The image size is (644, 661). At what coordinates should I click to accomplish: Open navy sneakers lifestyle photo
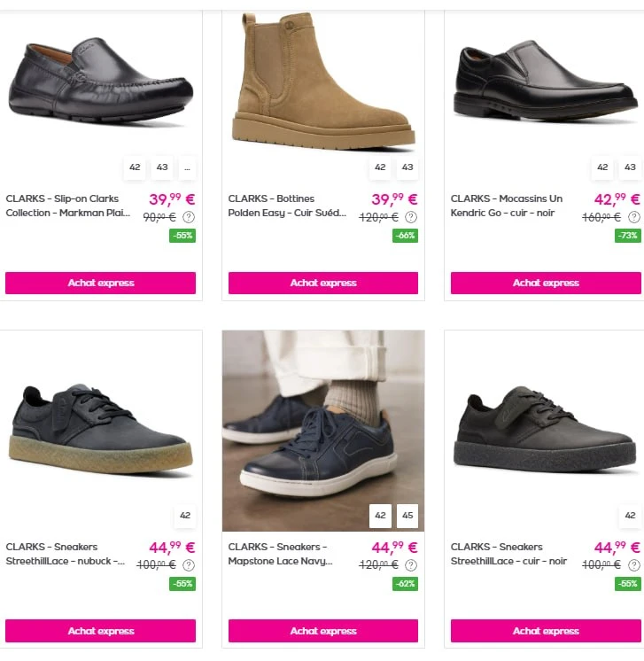(323, 431)
